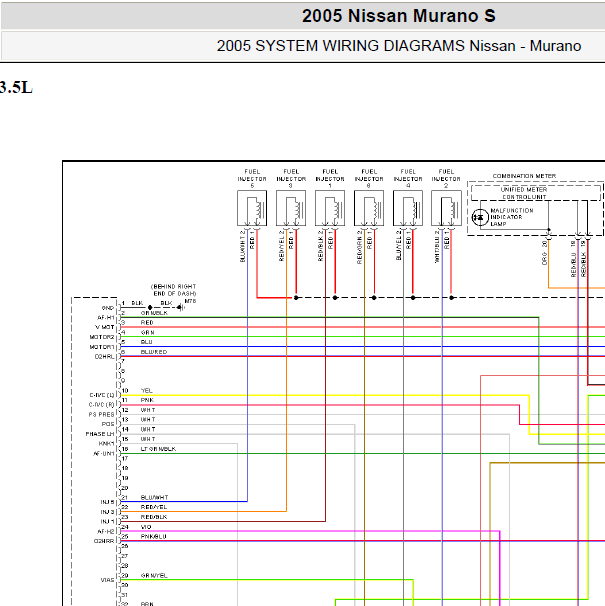Click the 'GRN' wire label at pin 4
This screenshot has height=606, width=605.
point(148,332)
